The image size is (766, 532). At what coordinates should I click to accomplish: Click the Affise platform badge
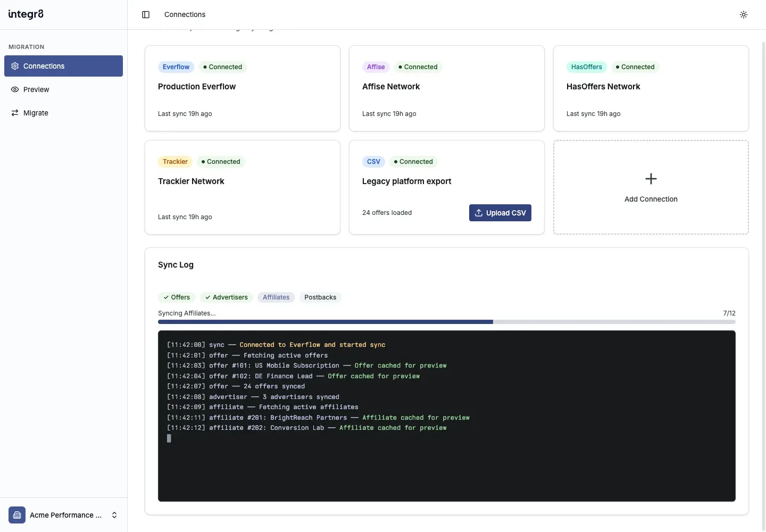(376, 67)
